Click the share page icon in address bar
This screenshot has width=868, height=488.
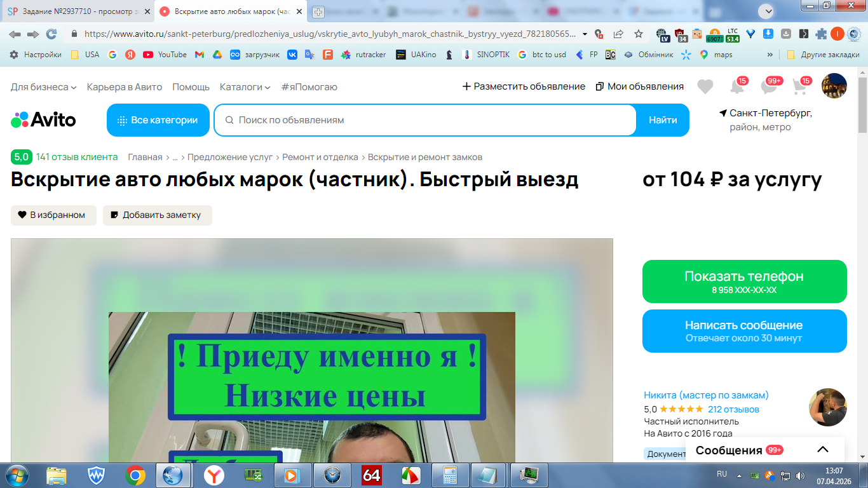point(618,34)
